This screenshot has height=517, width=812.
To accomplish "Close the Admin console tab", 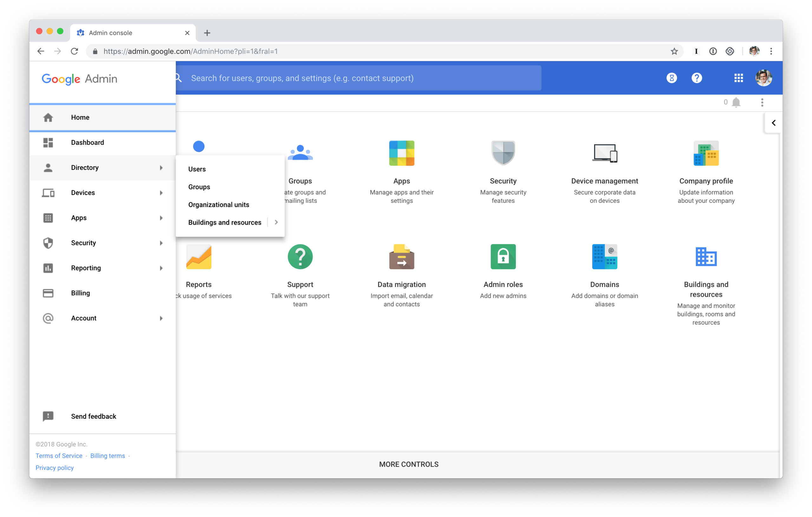I will [187, 33].
